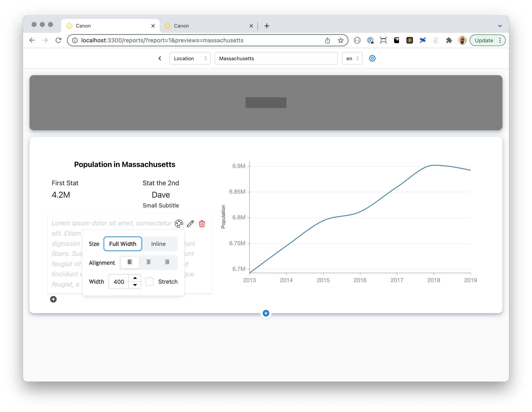Add a new section with blue plus button
Image resolution: width=532 pixels, height=412 pixels.
pyautogui.click(x=266, y=313)
